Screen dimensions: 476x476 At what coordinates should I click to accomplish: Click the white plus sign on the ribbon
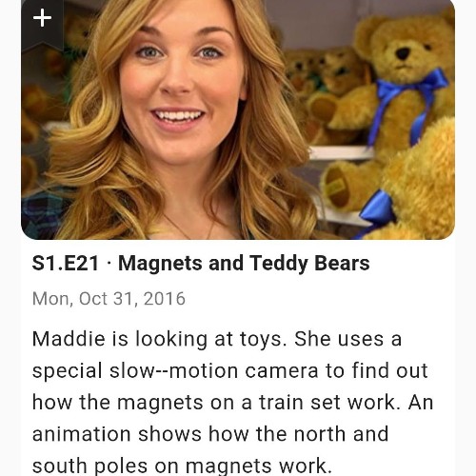[42, 18]
